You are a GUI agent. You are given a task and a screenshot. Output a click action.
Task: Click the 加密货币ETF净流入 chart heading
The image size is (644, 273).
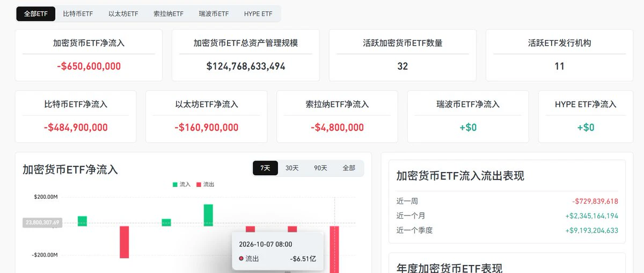[x=70, y=170]
